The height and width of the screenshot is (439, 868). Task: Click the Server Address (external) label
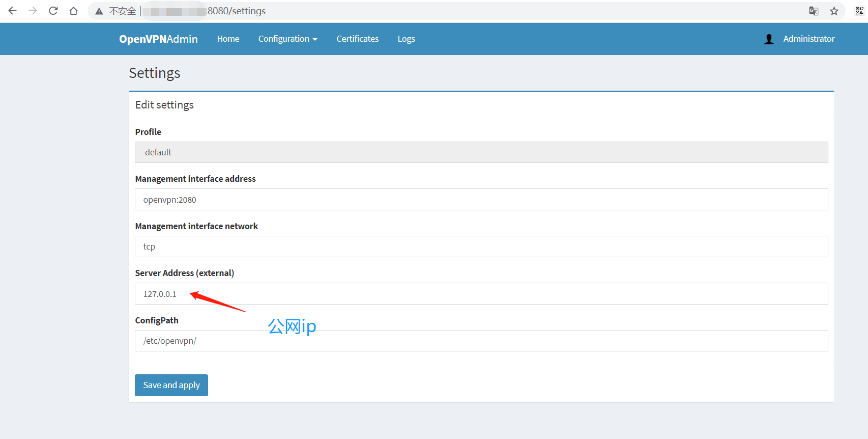click(185, 273)
